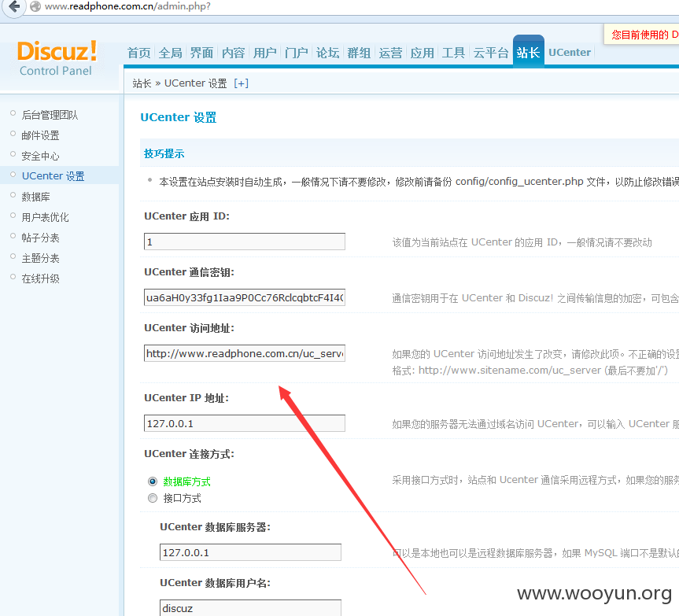Viewport: 679px width, 616px height.
Task: Go to 帖子分表 sidebar item
Action: point(40,238)
